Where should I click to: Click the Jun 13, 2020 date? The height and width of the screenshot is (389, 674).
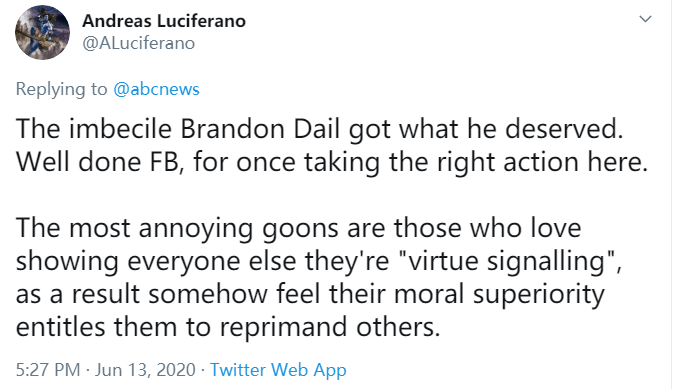coord(145,370)
